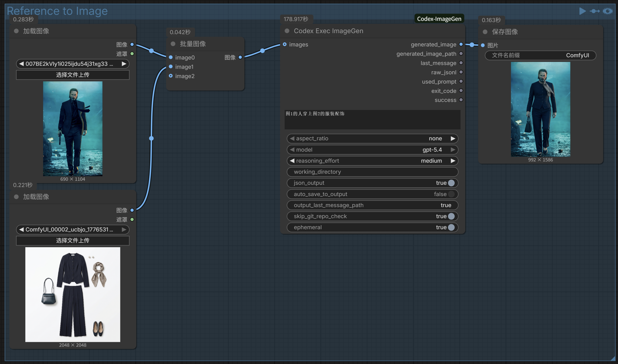Toggle the skip_git_repo_check switch
The image size is (618, 364).
pyautogui.click(x=451, y=216)
